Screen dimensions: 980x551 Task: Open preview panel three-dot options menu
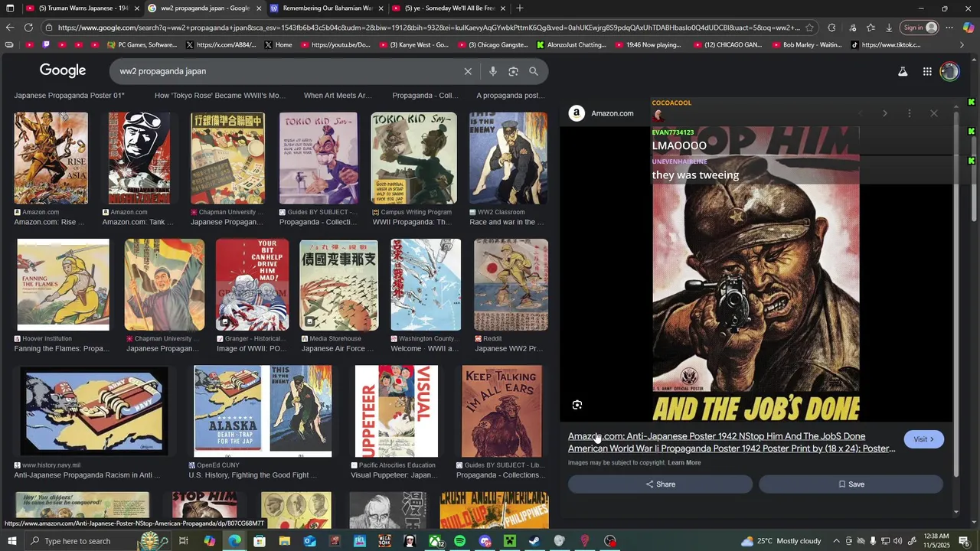910,113
